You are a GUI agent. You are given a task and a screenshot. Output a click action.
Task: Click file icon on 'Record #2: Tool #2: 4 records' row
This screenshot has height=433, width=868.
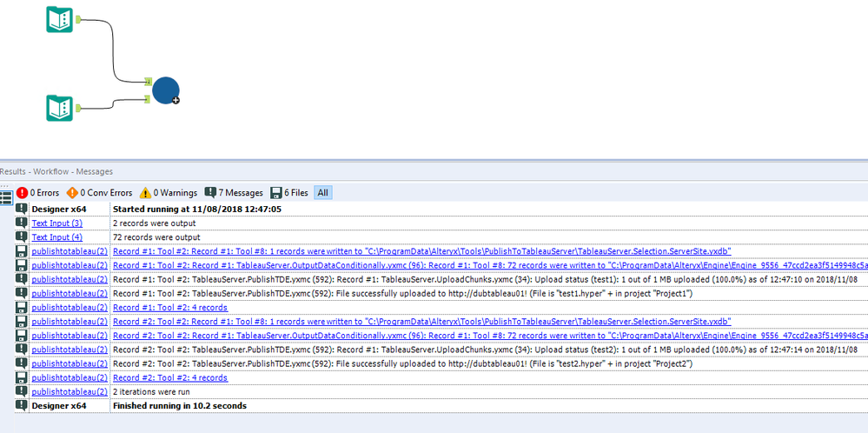coord(22,377)
